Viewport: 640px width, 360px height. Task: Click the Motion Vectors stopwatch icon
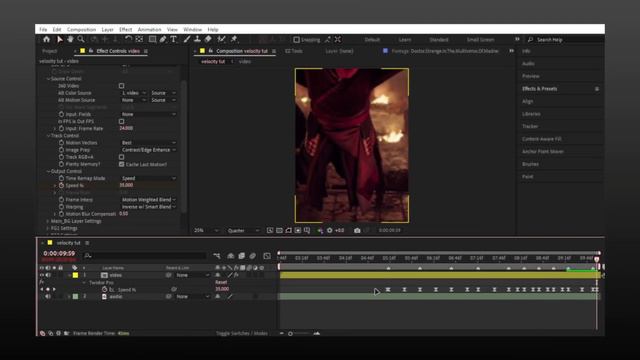point(61,143)
